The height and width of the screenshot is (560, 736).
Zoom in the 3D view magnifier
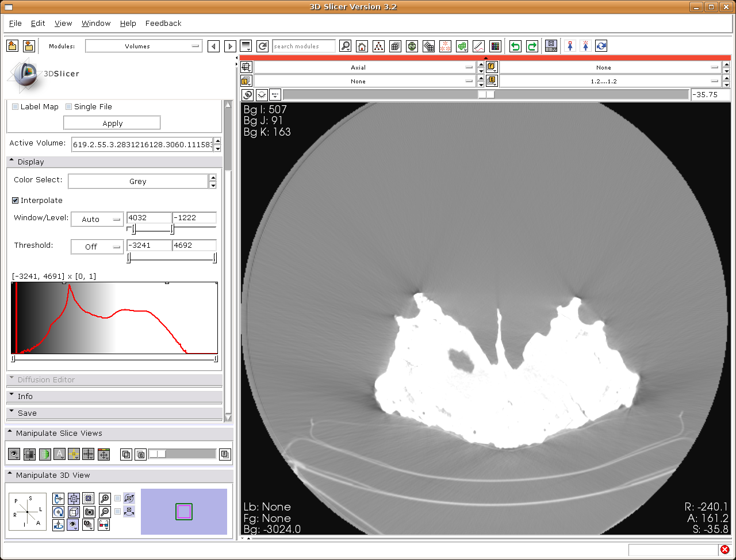[x=105, y=498]
